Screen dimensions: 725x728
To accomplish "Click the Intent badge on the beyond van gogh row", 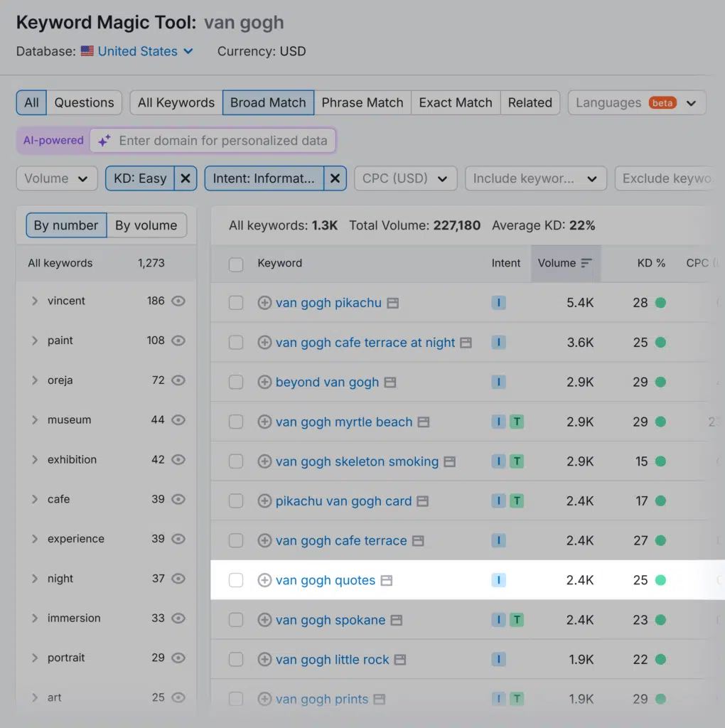I will tap(498, 382).
